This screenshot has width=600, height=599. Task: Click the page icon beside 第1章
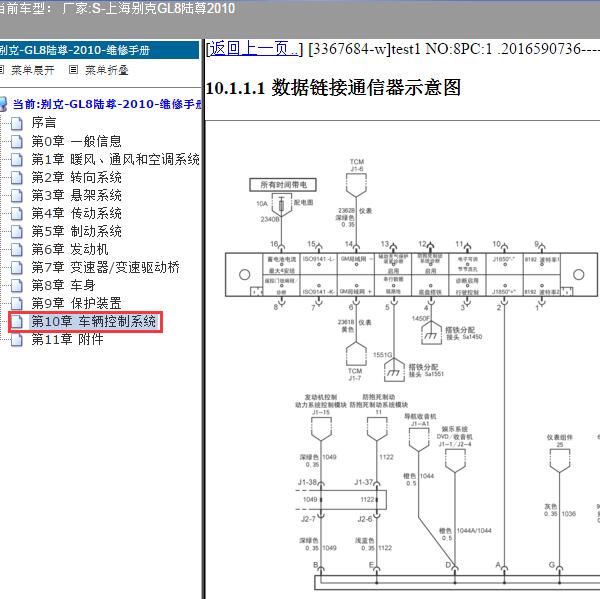point(16,159)
